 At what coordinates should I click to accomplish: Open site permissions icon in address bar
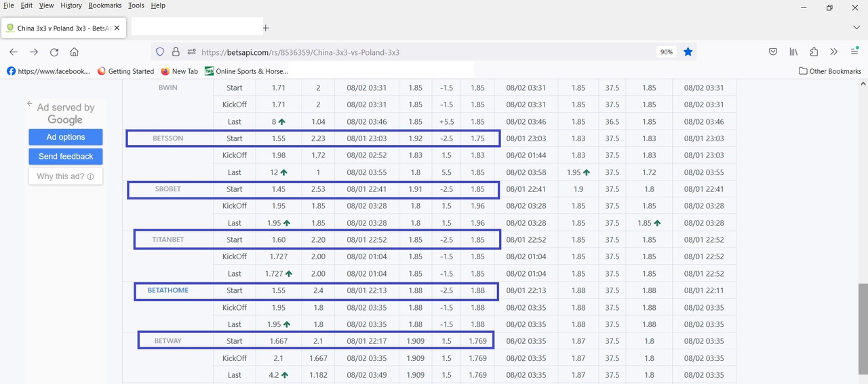tap(191, 52)
